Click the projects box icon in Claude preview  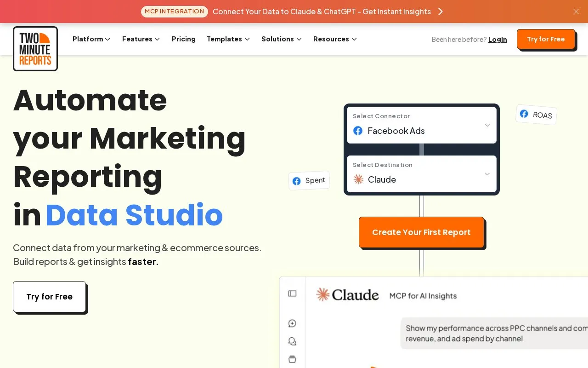[292, 359]
